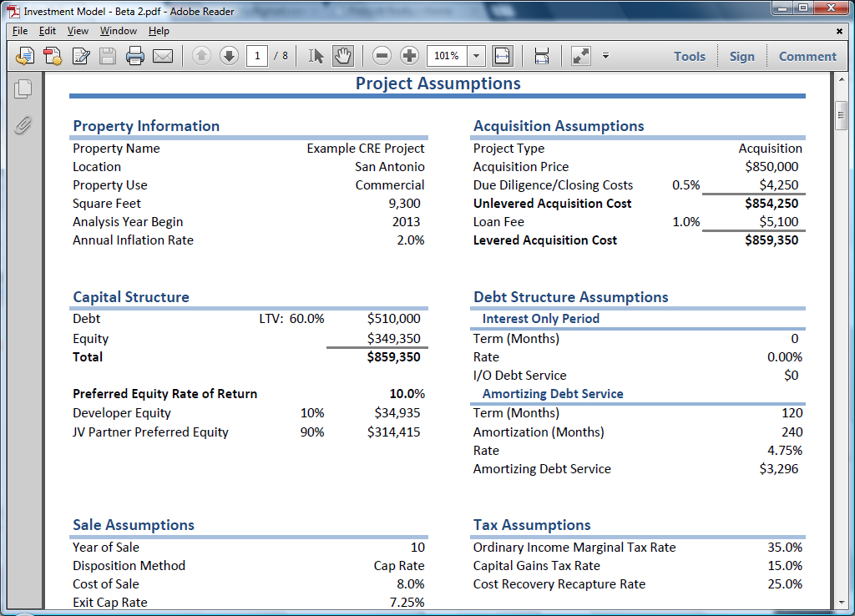Click the 'Example CRE Project' value
Image resolution: width=855 pixels, height=616 pixels.
(x=366, y=149)
